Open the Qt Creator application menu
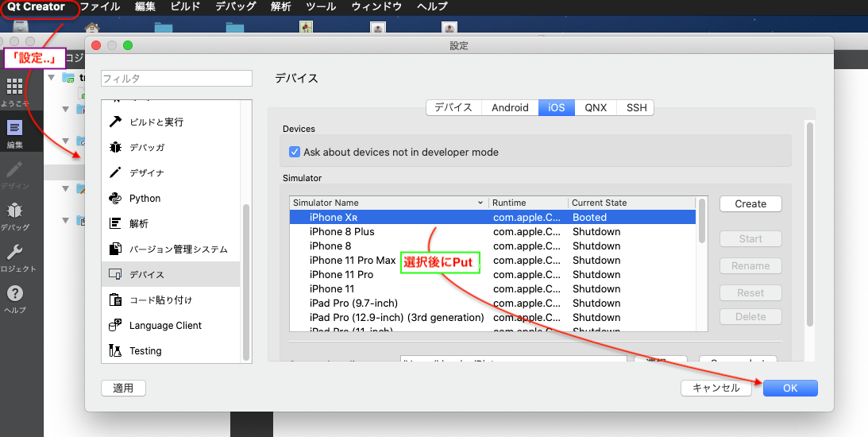The image size is (868, 437). click(x=36, y=6)
